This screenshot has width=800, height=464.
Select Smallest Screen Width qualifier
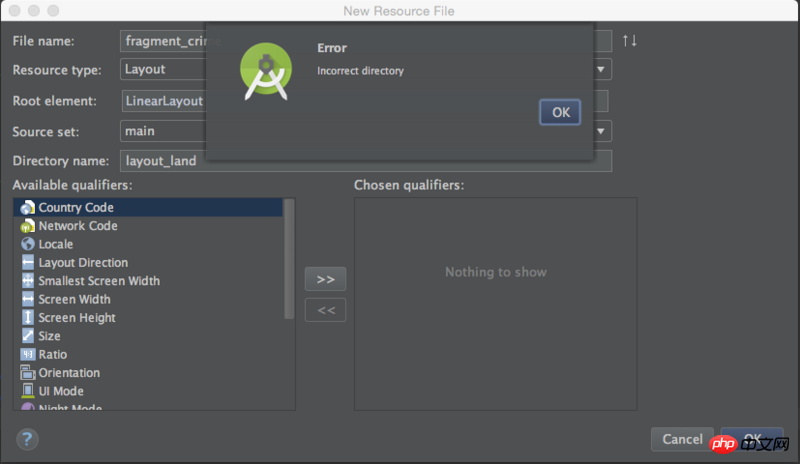coord(148,281)
